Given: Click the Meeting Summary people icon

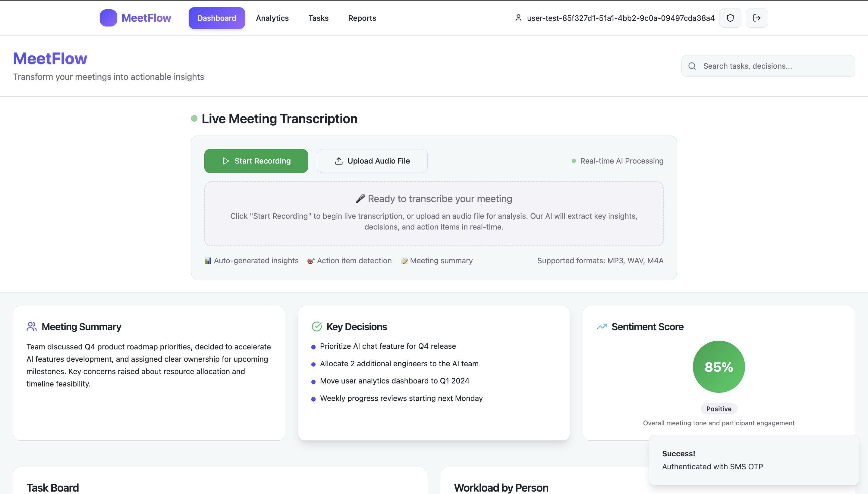Looking at the screenshot, I should click(32, 327).
